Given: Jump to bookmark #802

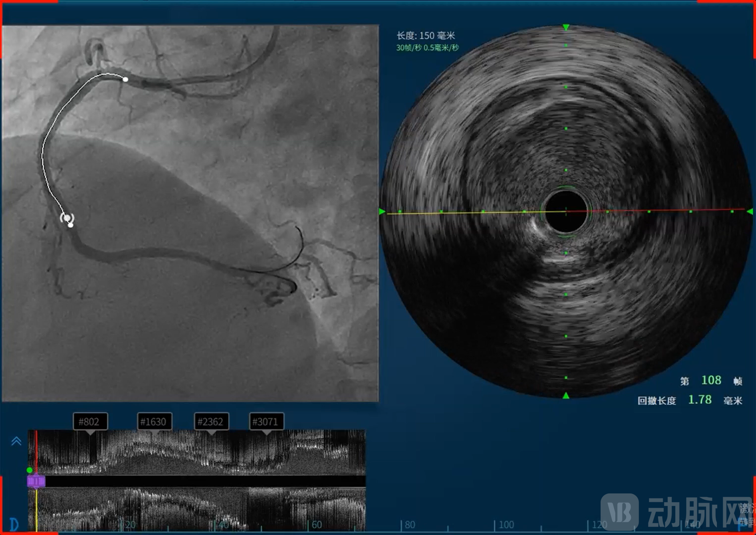Looking at the screenshot, I should pos(90,422).
